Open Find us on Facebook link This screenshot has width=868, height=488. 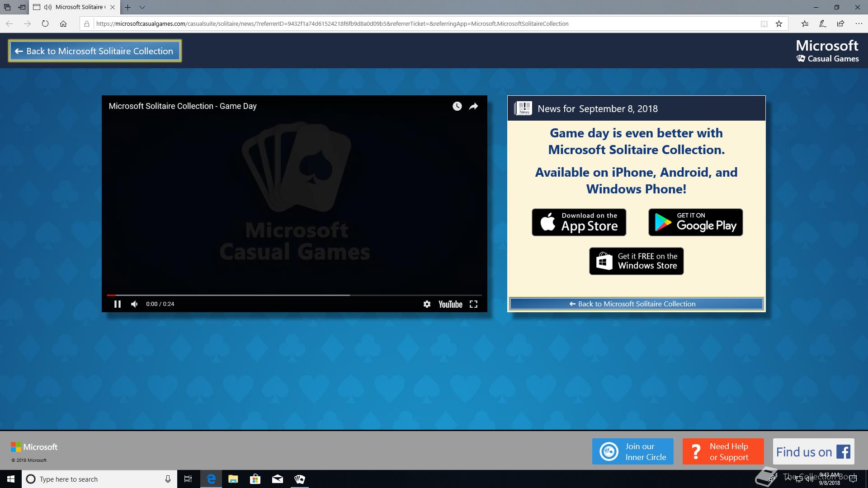(814, 451)
